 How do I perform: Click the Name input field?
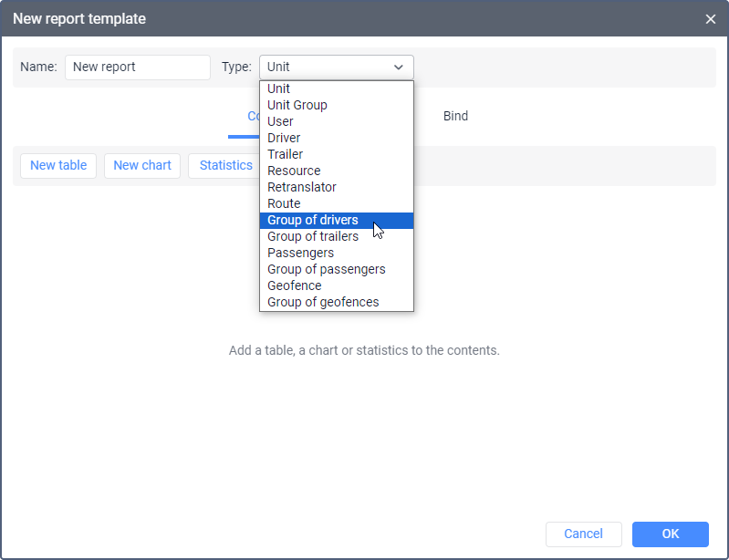pyautogui.click(x=137, y=67)
